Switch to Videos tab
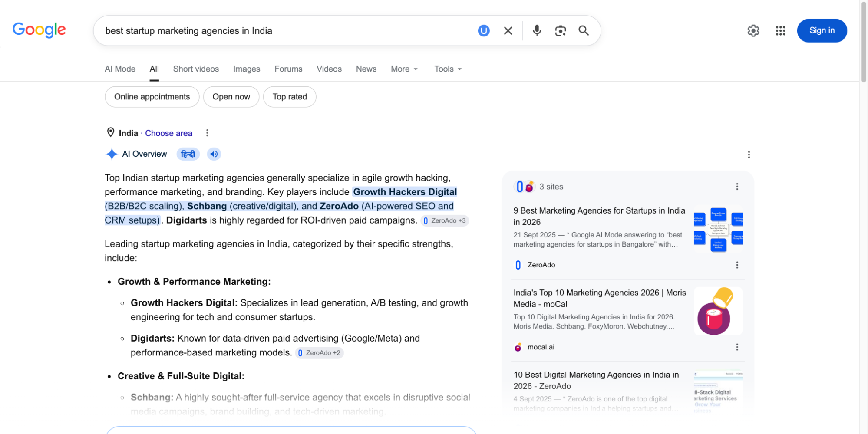 coord(329,69)
